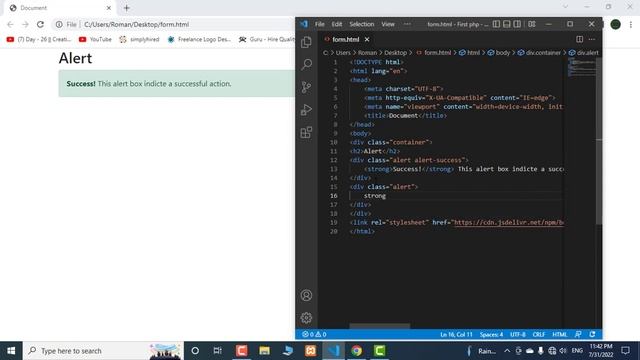Change the Spaces: 4 indentation setting
The width and height of the screenshot is (640, 360).
(x=491, y=334)
